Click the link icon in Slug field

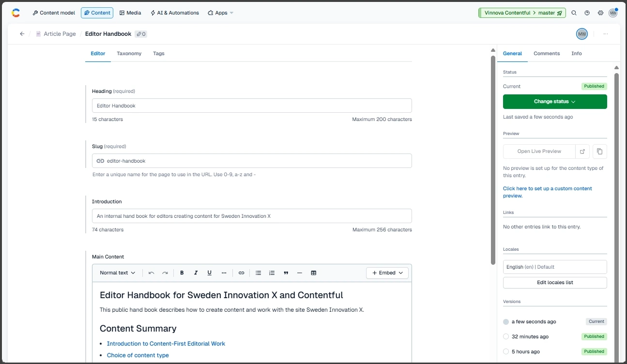pos(100,161)
